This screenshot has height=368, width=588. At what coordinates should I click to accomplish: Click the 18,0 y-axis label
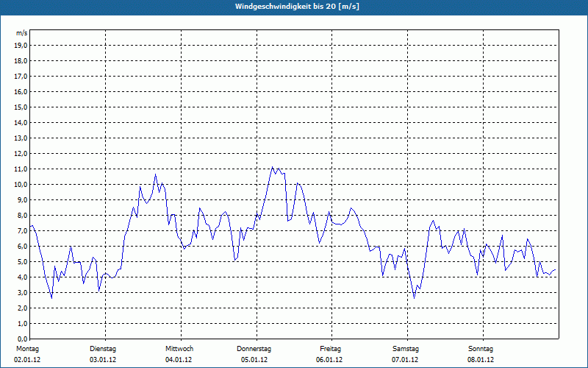point(21,61)
